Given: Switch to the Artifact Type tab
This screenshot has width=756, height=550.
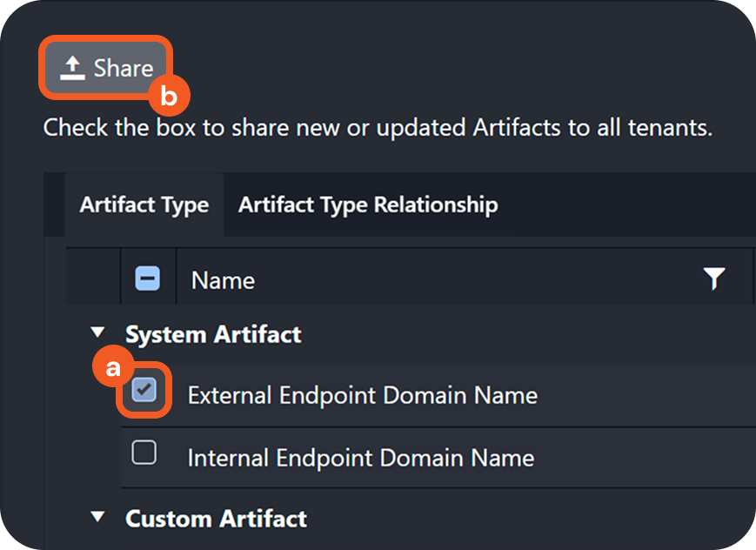Looking at the screenshot, I should [144, 205].
